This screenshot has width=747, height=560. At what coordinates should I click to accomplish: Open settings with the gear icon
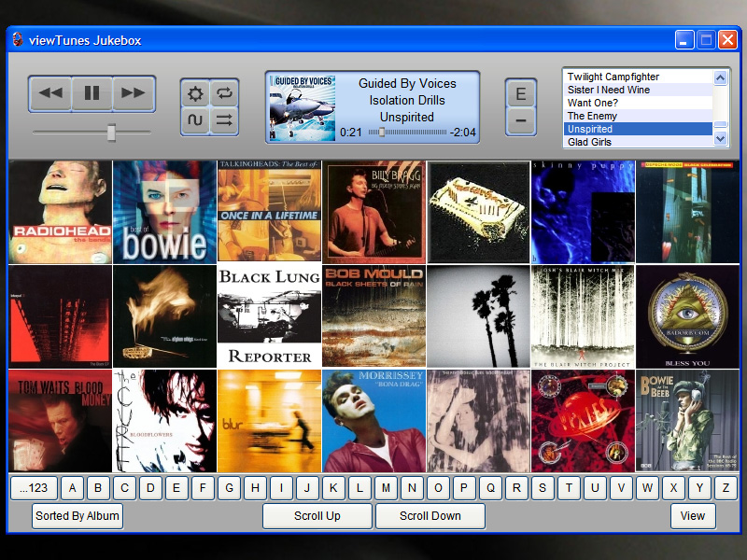pyautogui.click(x=195, y=93)
